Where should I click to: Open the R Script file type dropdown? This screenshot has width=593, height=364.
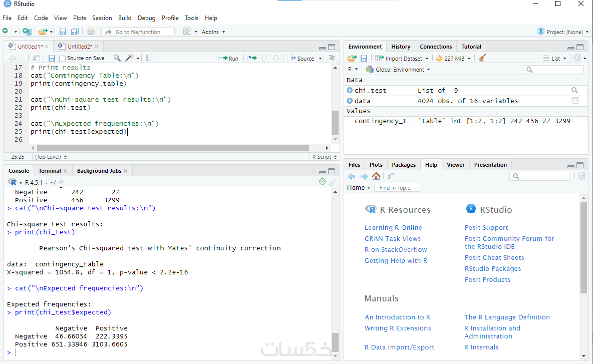pyautogui.click(x=324, y=157)
